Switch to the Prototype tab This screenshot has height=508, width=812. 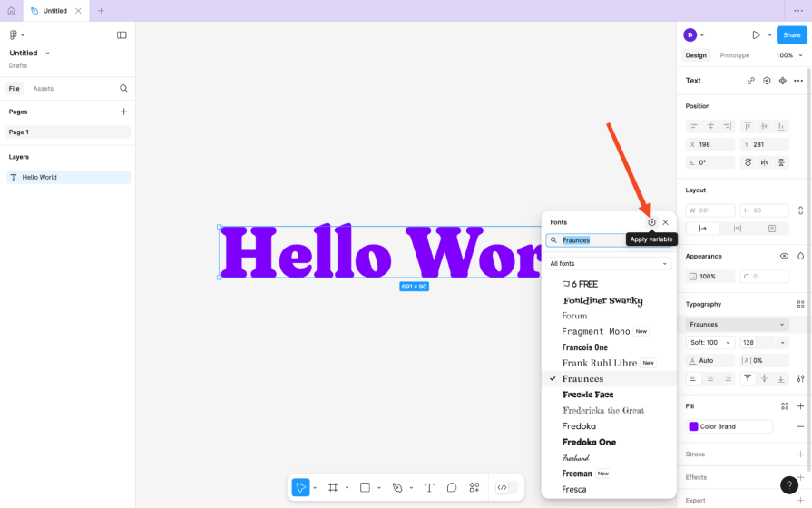click(x=734, y=55)
